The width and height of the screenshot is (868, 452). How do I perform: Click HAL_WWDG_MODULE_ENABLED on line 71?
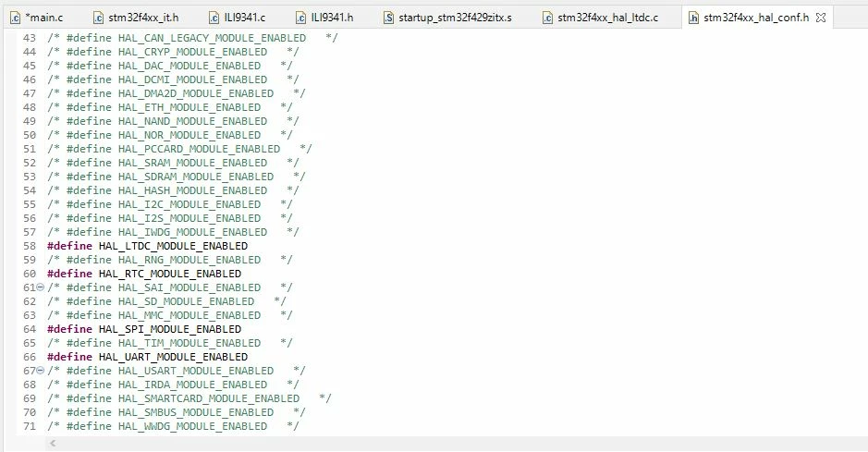tap(192, 426)
